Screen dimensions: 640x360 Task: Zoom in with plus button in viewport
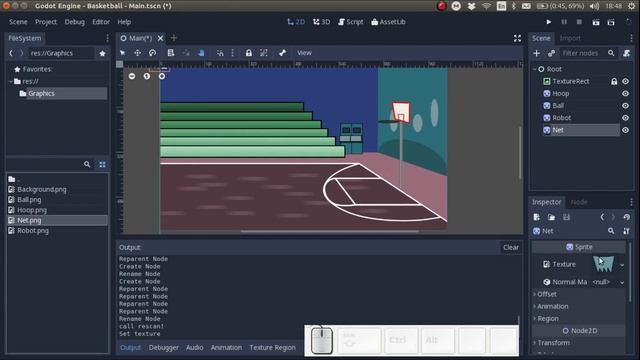coord(162,76)
